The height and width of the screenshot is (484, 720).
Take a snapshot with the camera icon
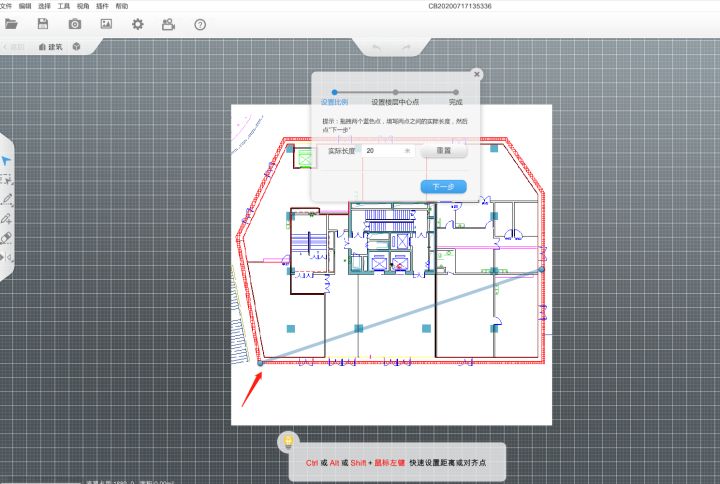(x=74, y=24)
